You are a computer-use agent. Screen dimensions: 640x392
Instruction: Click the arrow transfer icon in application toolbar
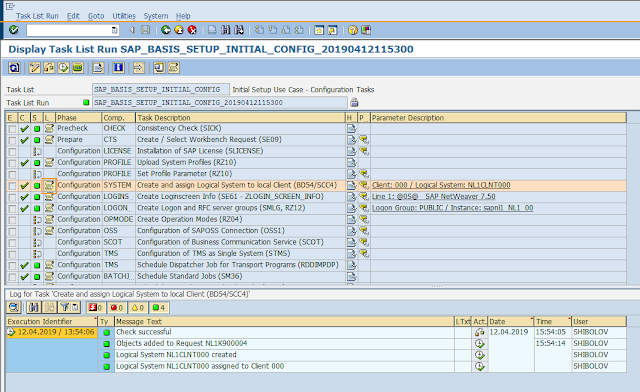(139, 67)
